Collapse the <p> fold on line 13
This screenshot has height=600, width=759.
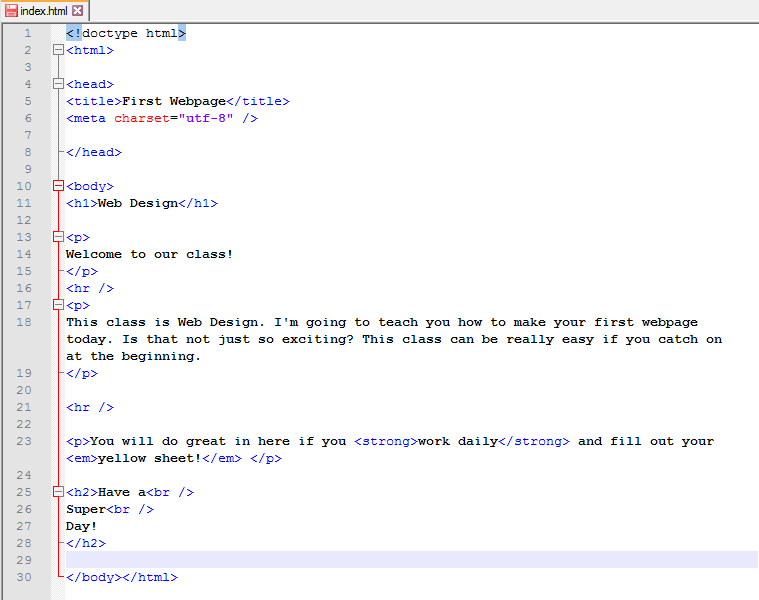coord(58,237)
